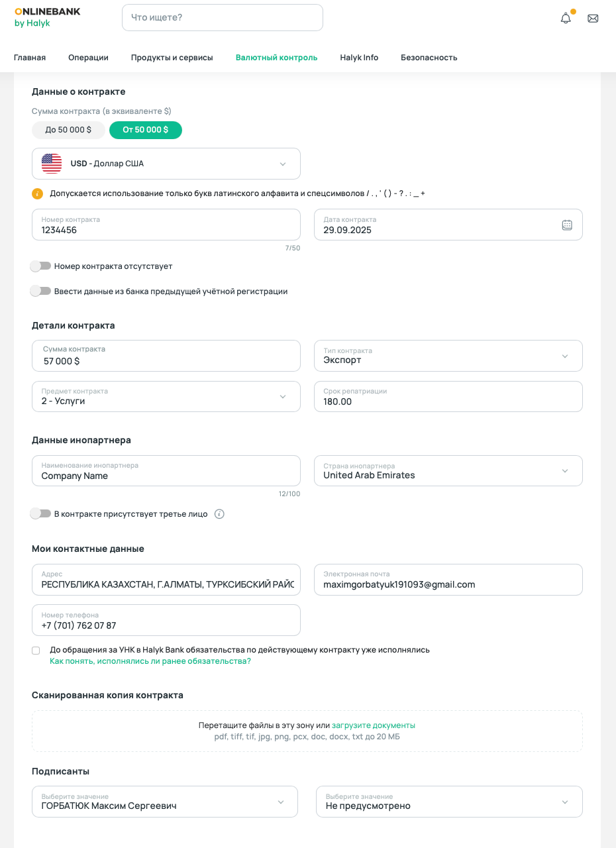The width and height of the screenshot is (616, 848).
Task: Click the calendar icon in contract date
Action: pos(567,225)
